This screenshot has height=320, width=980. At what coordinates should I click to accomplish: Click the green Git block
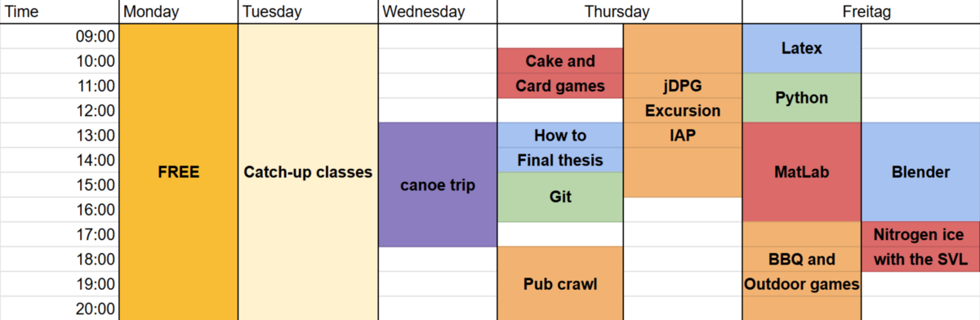click(x=560, y=197)
